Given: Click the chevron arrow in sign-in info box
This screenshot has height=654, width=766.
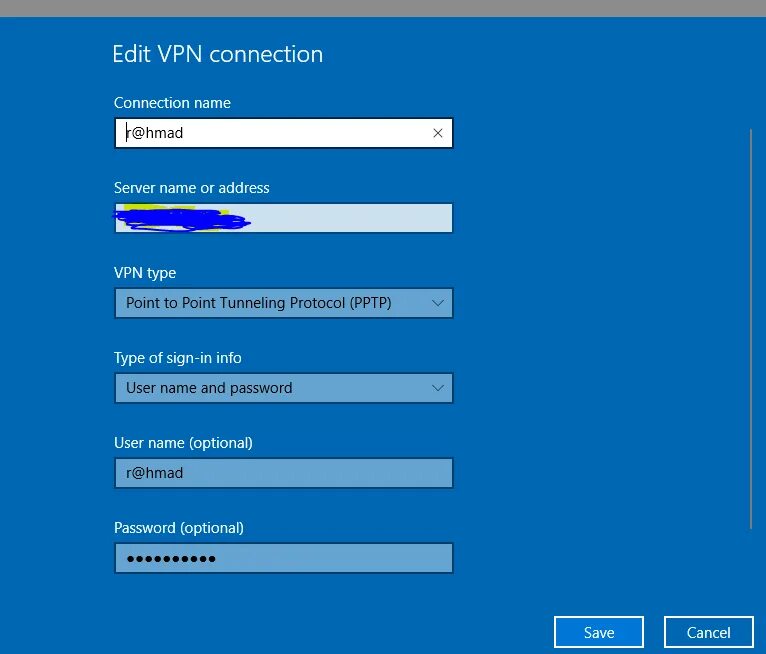Looking at the screenshot, I should coord(438,388).
